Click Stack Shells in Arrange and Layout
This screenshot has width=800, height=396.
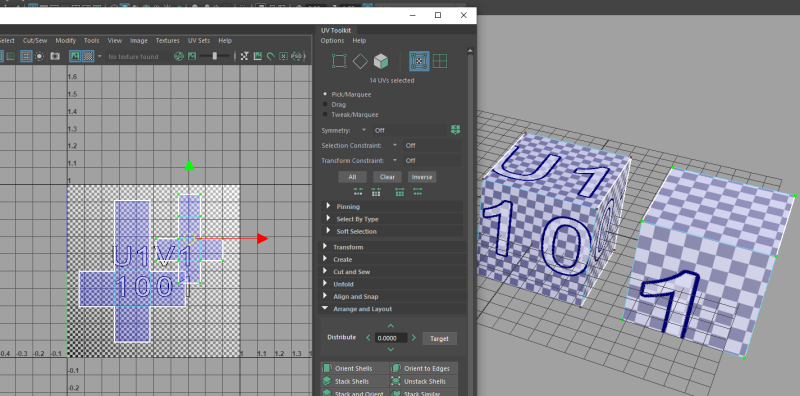pyautogui.click(x=355, y=381)
